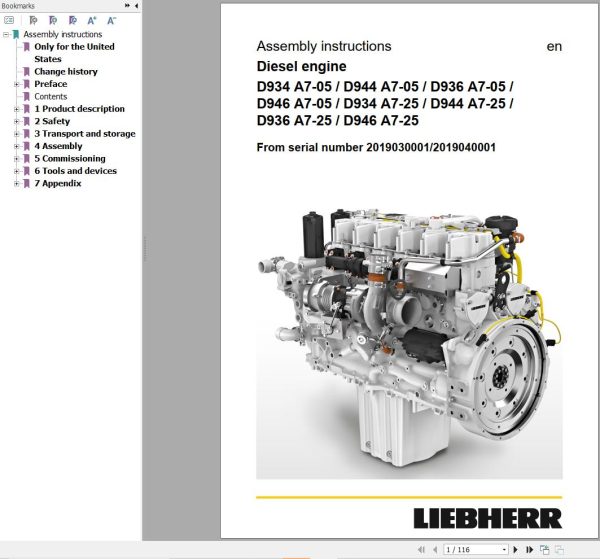
Task: Click the third filled bookmark toolbar icon
Action: pos(72,20)
